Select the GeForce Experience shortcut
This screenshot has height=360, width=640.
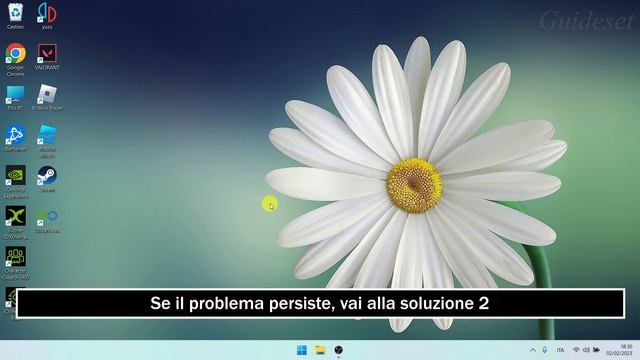(16, 182)
